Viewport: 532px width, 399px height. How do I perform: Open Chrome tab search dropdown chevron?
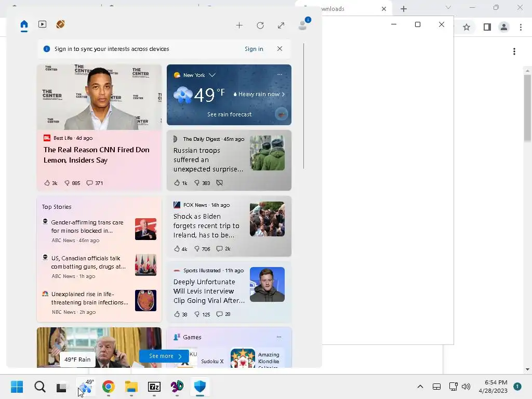448,7
